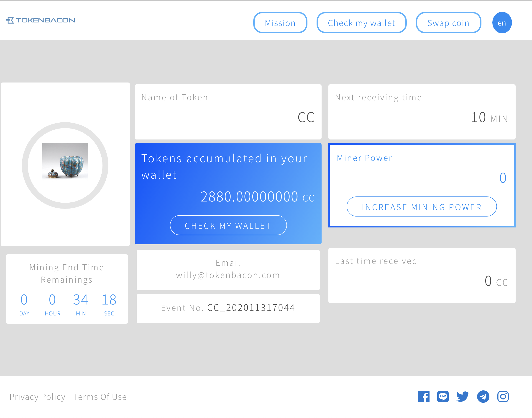Click the Miner Power value 0

(503, 178)
